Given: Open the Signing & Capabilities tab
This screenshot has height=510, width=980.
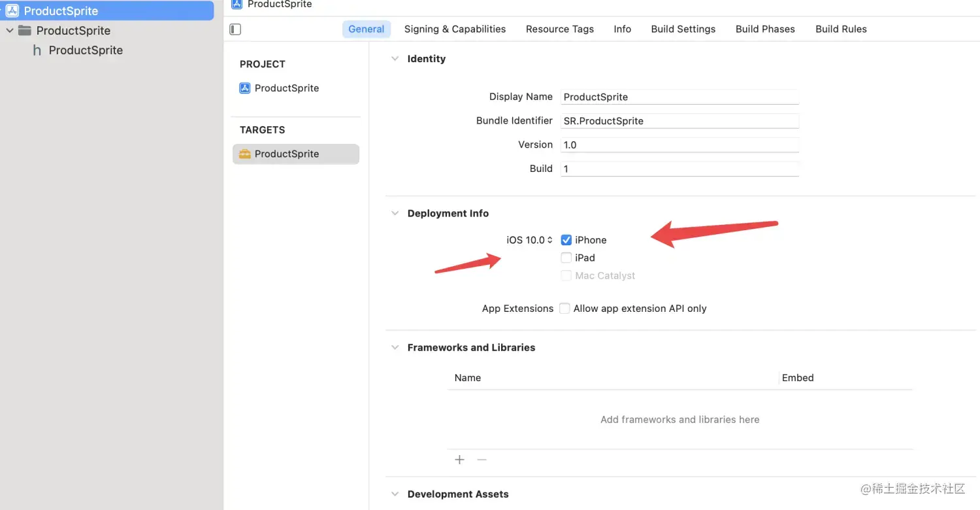Looking at the screenshot, I should tap(455, 29).
